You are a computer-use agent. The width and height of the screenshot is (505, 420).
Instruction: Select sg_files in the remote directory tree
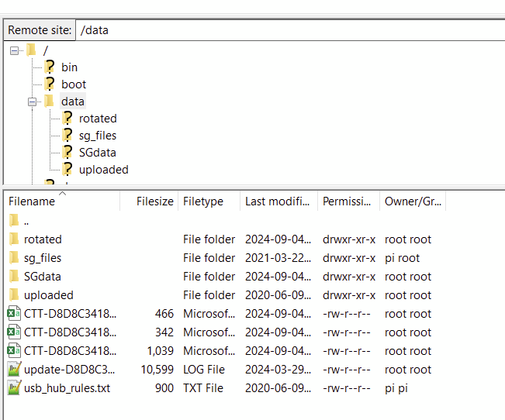click(x=98, y=136)
